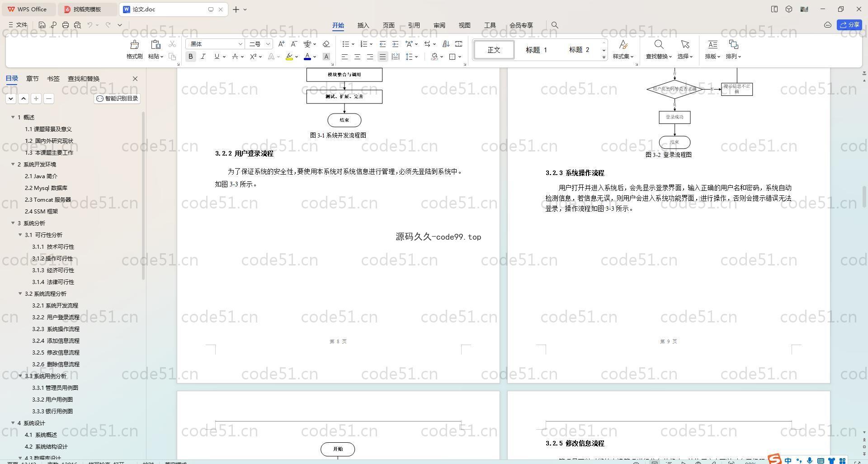Click the 智能识别目录 button

coord(118,99)
